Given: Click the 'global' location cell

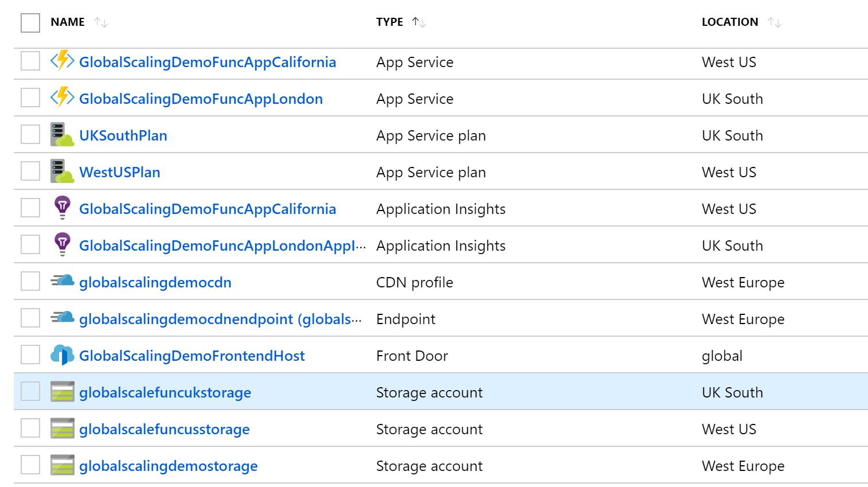Looking at the screenshot, I should (722, 356).
